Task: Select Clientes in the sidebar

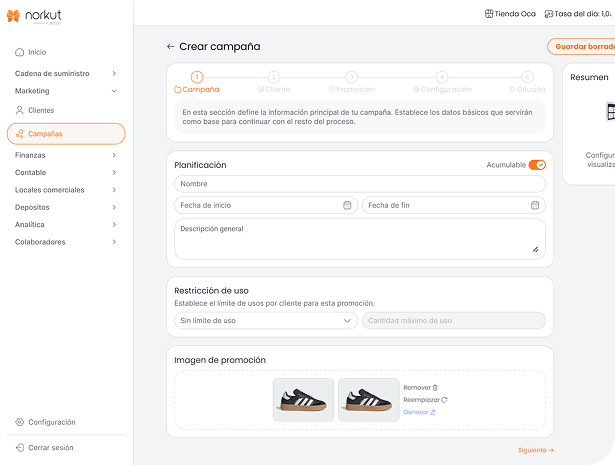Action: pyautogui.click(x=40, y=110)
